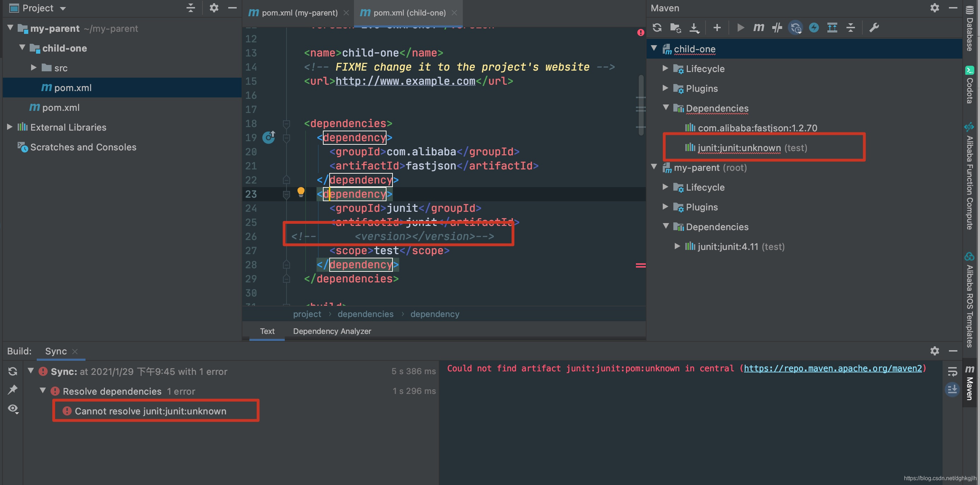Toggle scroll to end in build output
This screenshot has width=980, height=485.
pyautogui.click(x=952, y=390)
